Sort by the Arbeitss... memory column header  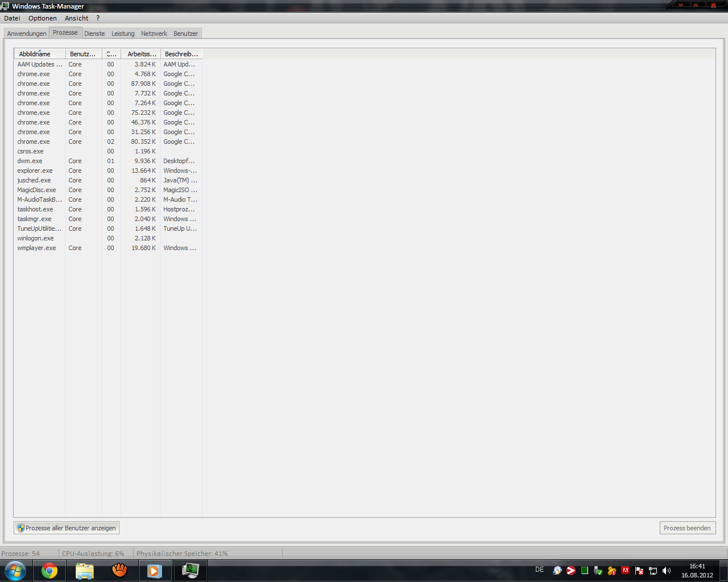tap(141, 54)
